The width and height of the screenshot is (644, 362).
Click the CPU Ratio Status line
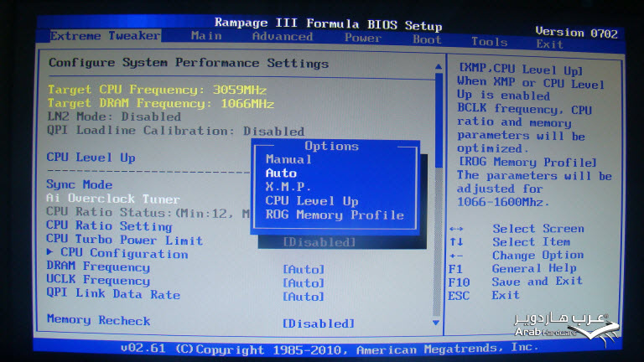148,213
